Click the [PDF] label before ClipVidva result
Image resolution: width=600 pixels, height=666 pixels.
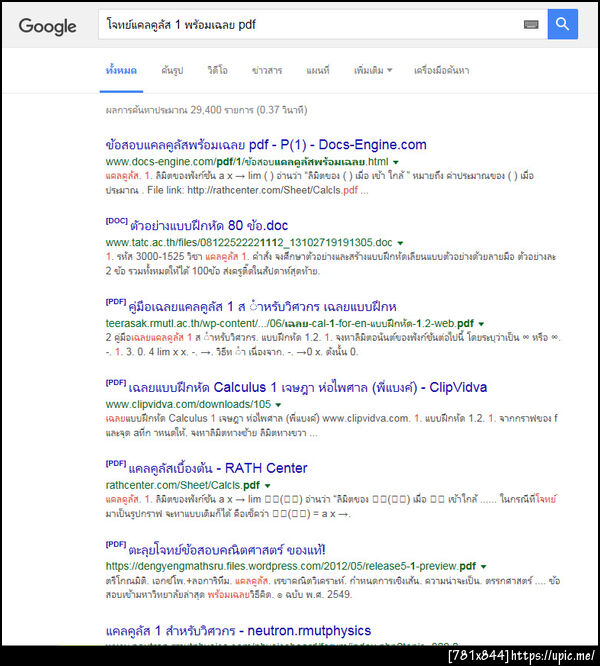pyautogui.click(x=115, y=383)
